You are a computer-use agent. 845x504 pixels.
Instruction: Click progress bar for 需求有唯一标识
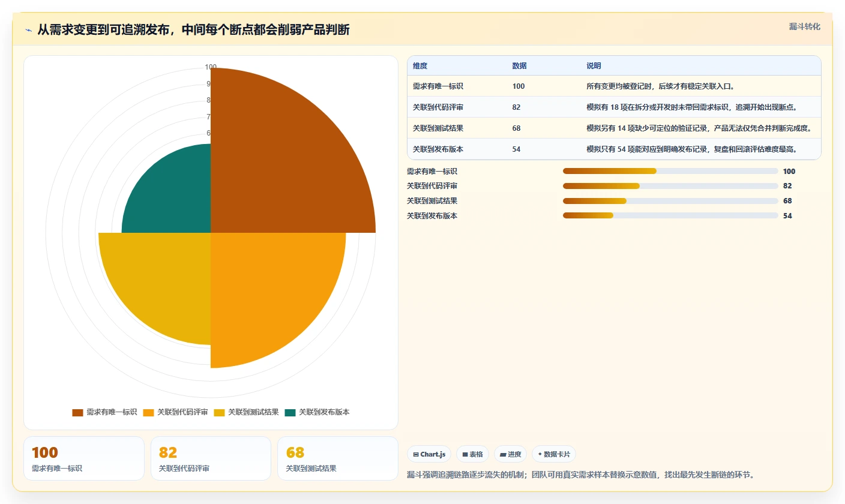point(670,171)
